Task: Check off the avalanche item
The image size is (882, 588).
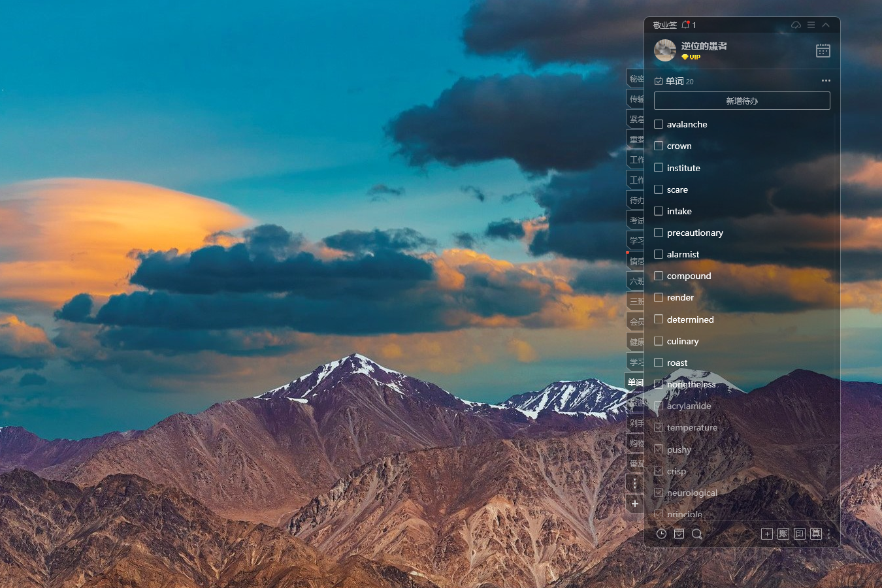Action: click(659, 124)
